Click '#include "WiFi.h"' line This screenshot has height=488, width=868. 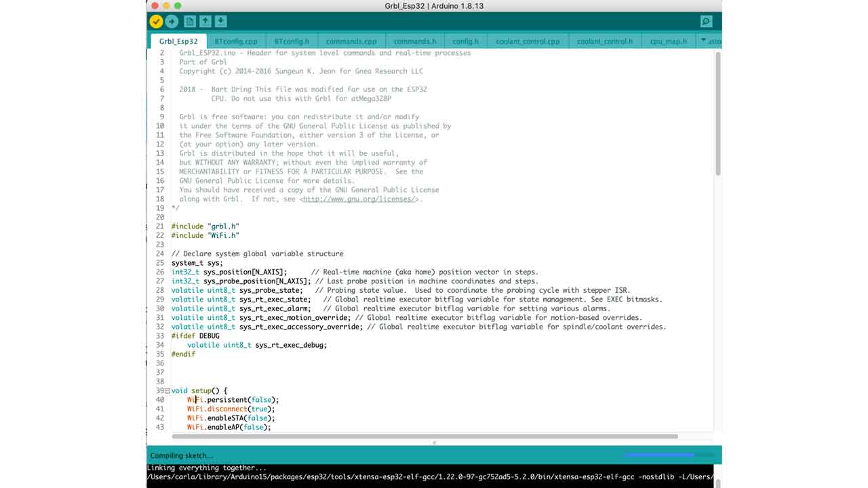[x=205, y=236]
